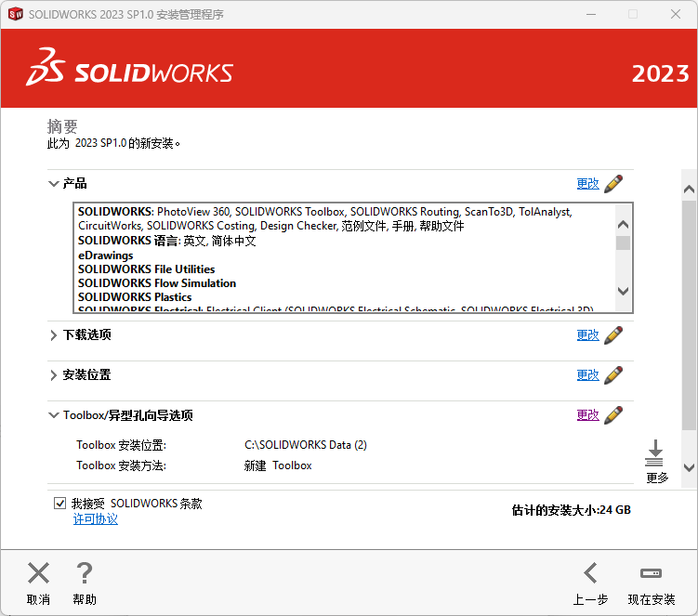Click the products list scroll up arrow
The image size is (698, 616).
click(624, 224)
